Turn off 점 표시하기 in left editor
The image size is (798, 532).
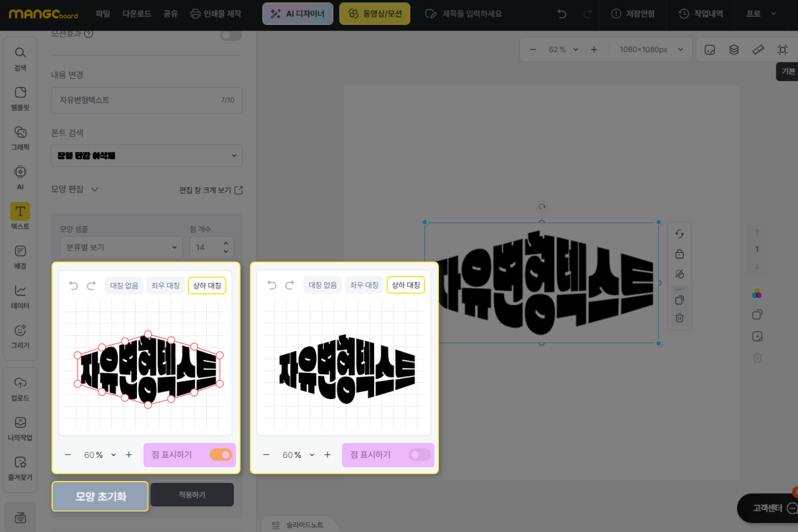coord(221,455)
